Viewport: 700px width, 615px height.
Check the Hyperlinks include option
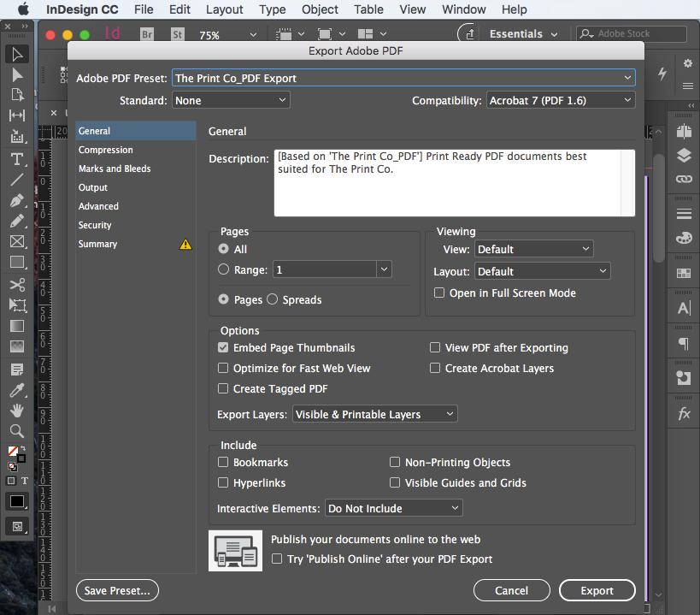coord(223,482)
